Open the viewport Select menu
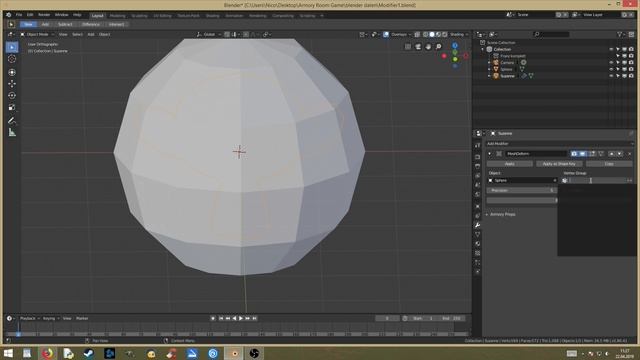The image size is (640, 360). [x=77, y=34]
